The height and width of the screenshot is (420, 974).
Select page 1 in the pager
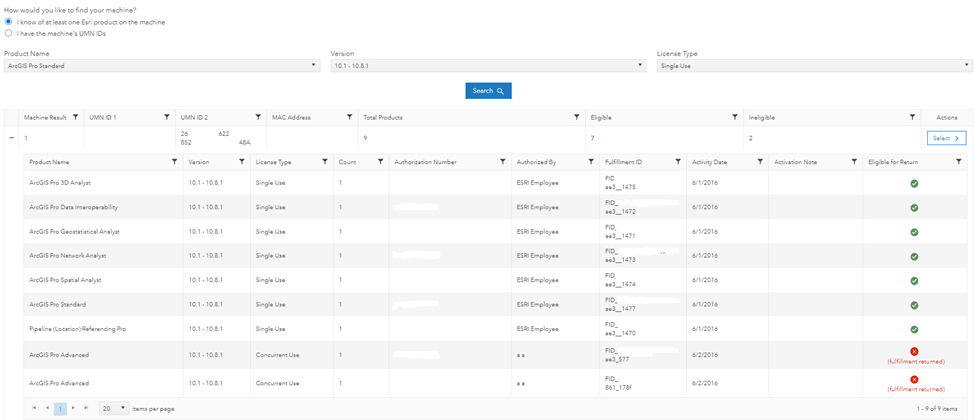60,409
